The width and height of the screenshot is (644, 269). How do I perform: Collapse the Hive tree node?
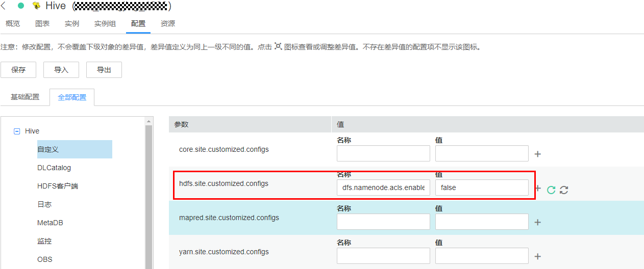17,131
